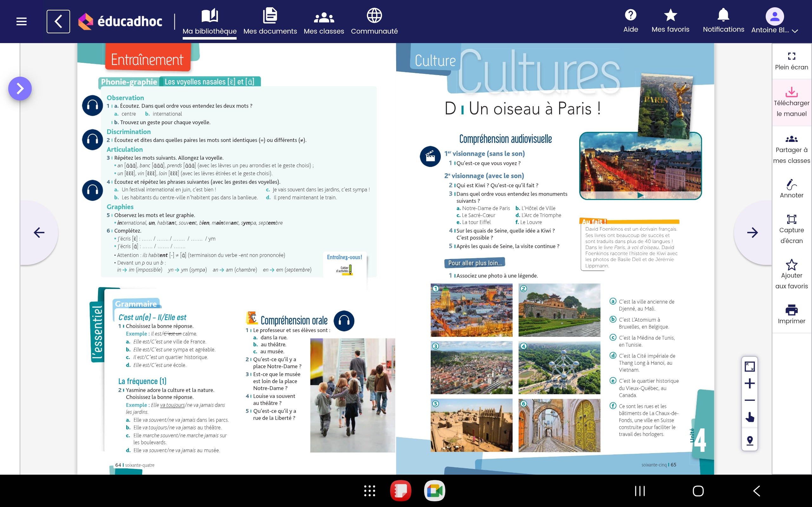Viewport: 812px width, 507px height.
Task: Click the Plein écran fullscreen icon
Action: tap(791, 56)
